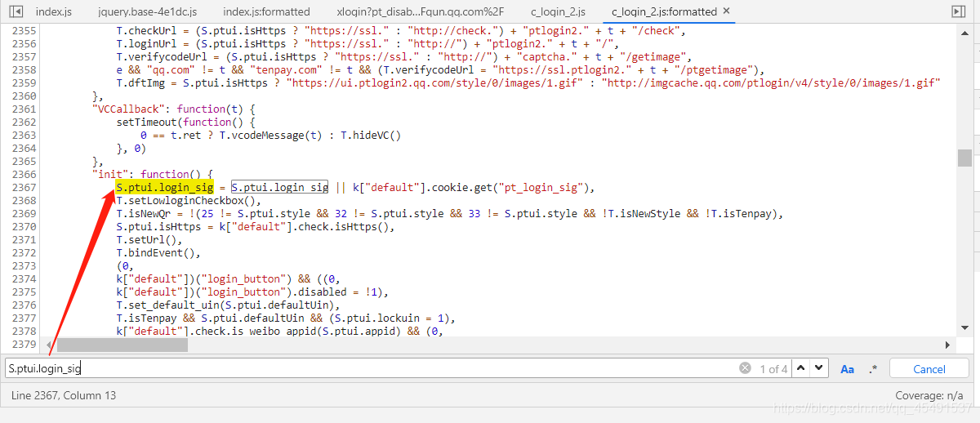
Task: Click "init": function() line
Action: pos(152,174)
